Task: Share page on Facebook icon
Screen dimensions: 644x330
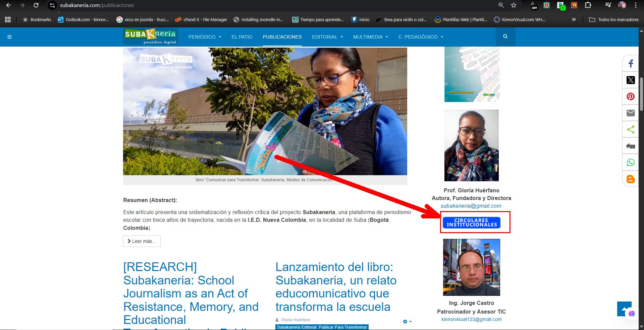Action: click(631, 64)
